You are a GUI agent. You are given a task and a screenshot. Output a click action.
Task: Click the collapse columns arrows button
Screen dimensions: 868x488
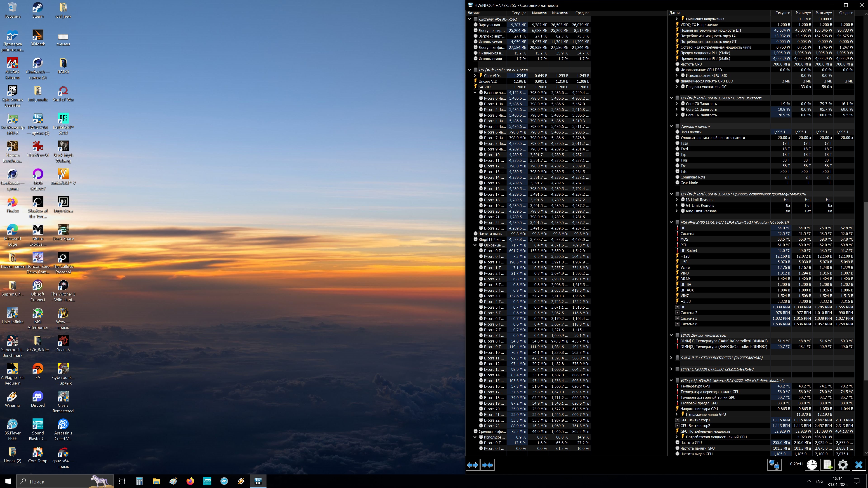click(487, 465)
